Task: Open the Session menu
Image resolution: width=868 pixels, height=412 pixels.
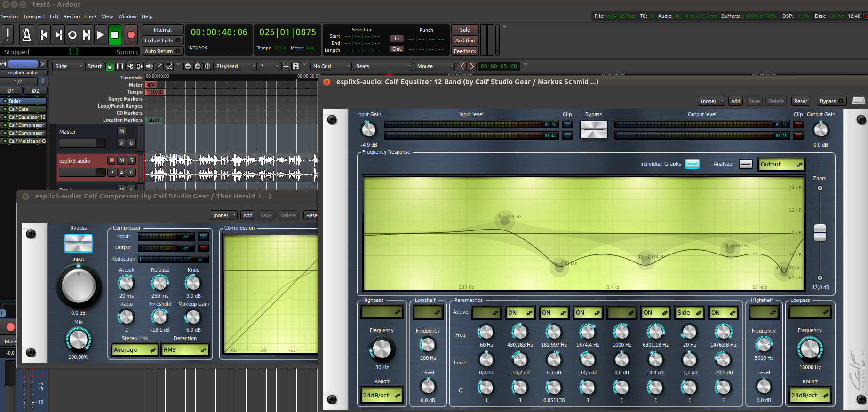Action: 10,16
